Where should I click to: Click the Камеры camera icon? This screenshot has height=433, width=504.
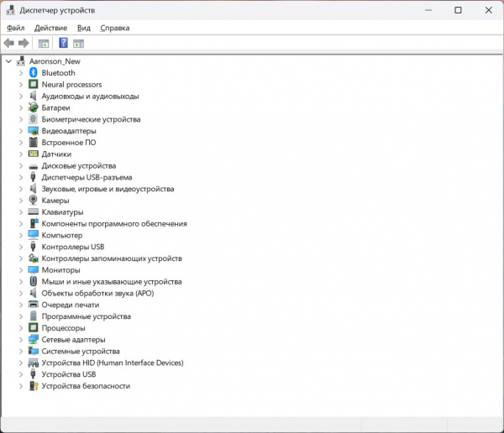pyautogui.click(x=34, y=201)
